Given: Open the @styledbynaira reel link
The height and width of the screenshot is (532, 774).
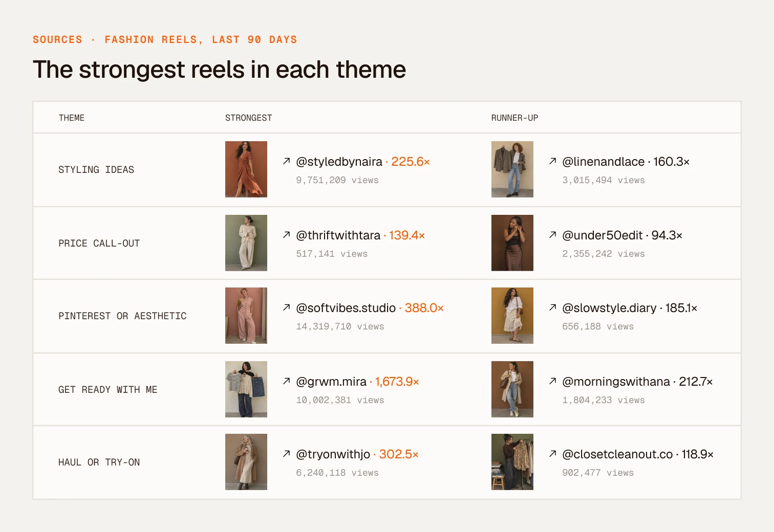Looking at the screenshot, I should tap(339, 162).
